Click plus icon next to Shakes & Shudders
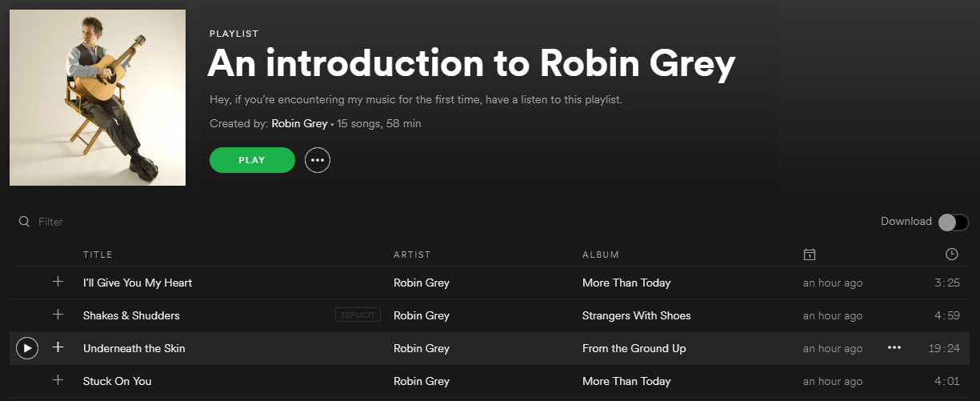Image resolution: width=980 pixels, height=401 pixels. coord(58,315)
